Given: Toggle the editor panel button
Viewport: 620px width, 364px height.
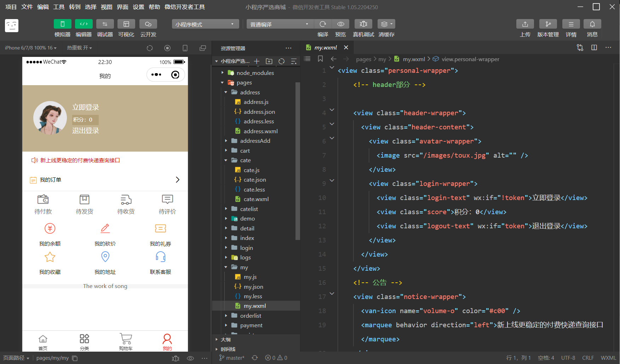Looking at the screenshot, I should pyautogui.click(x=84, y=24).
